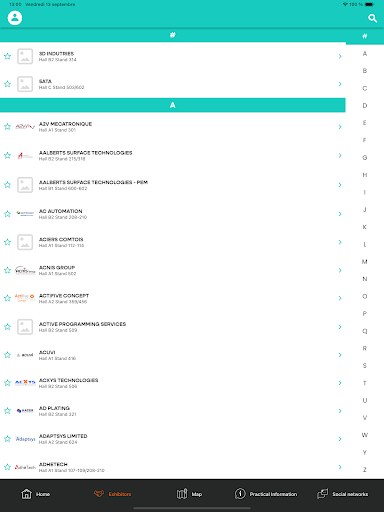Expand ACNIS Group details chevron
This screenshot has width=384, height=512.
[340, 270]
